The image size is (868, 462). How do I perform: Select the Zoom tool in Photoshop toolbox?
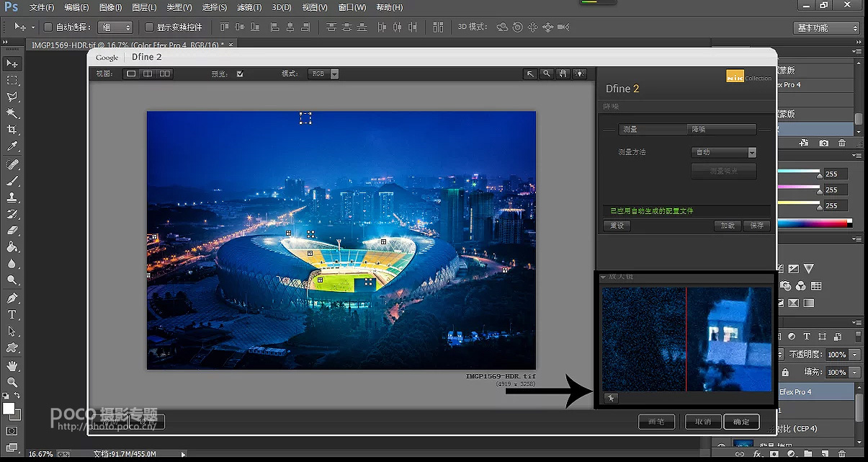(12, 382)
